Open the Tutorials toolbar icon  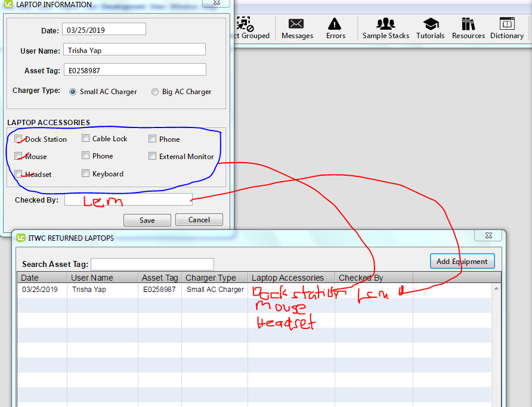430,28
